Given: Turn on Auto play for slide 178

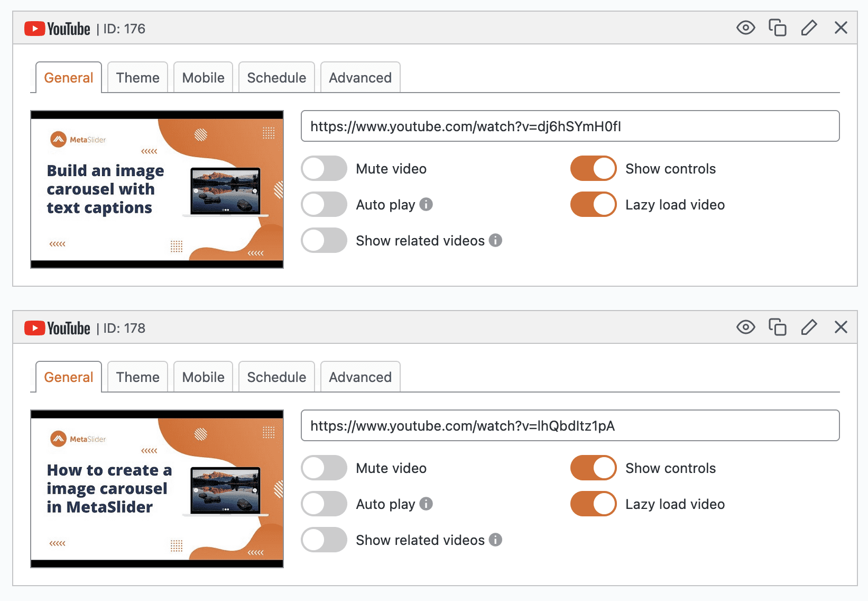Looking at the screenshot, I should coord(324,504).
